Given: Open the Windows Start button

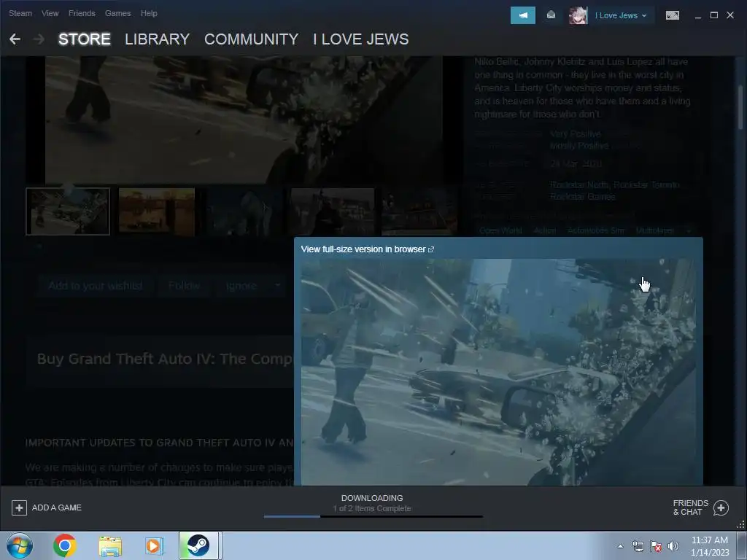Looking at the screenshot, I should tap(20, 545).
